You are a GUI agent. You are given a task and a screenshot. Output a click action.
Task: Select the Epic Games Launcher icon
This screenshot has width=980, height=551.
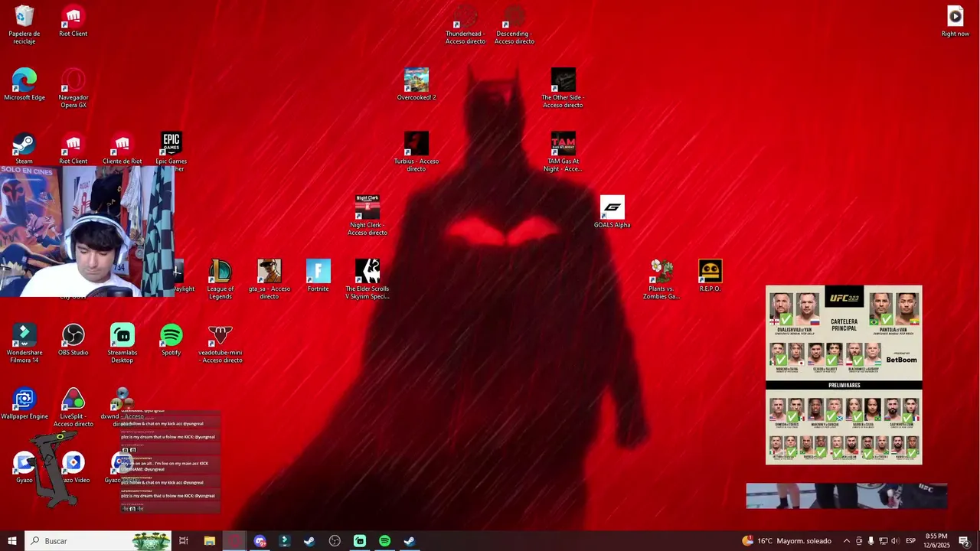(x=171, y=149)
